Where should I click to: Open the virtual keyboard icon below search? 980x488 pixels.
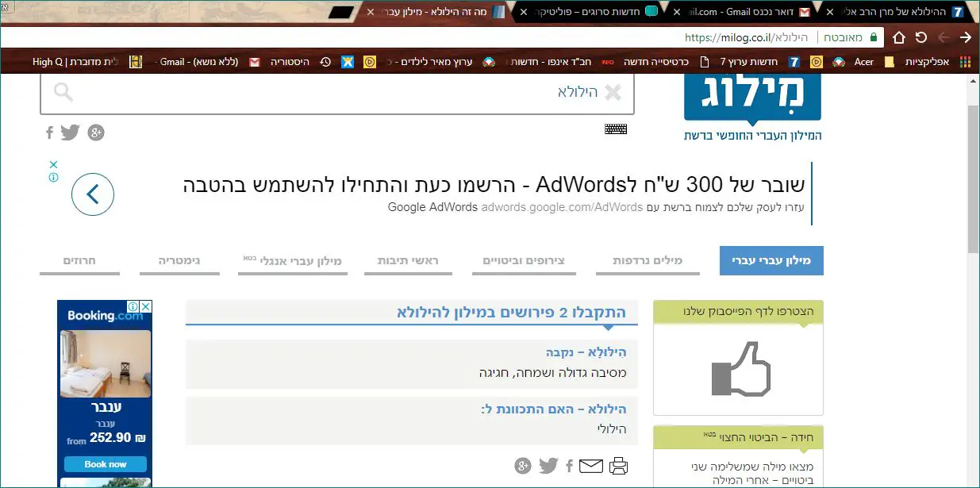(x=616, y=129)
